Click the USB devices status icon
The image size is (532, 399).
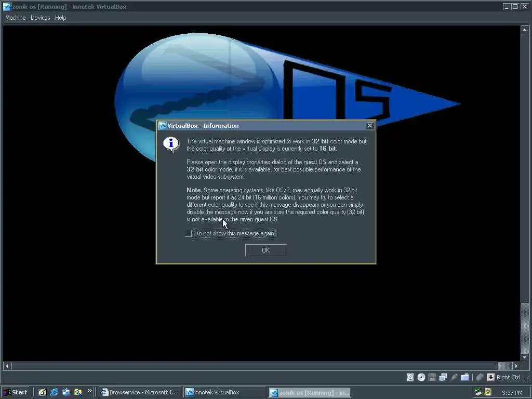(454, 377)
